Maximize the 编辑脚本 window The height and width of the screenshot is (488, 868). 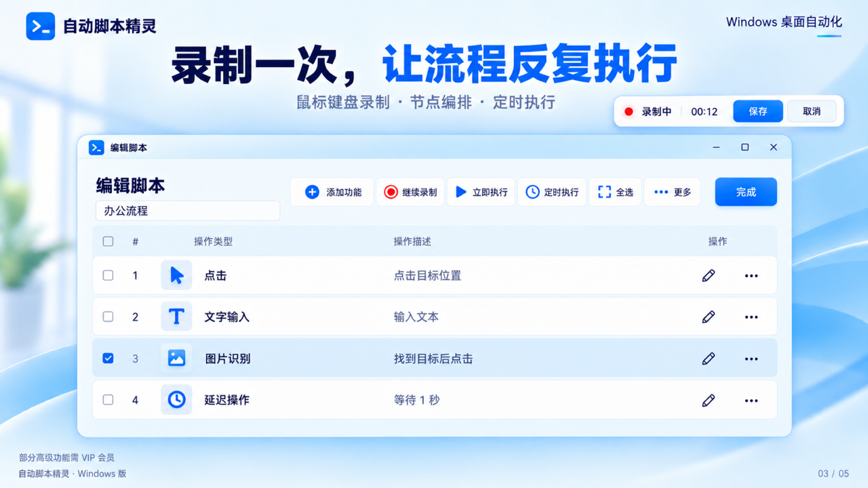click(745, 147)
